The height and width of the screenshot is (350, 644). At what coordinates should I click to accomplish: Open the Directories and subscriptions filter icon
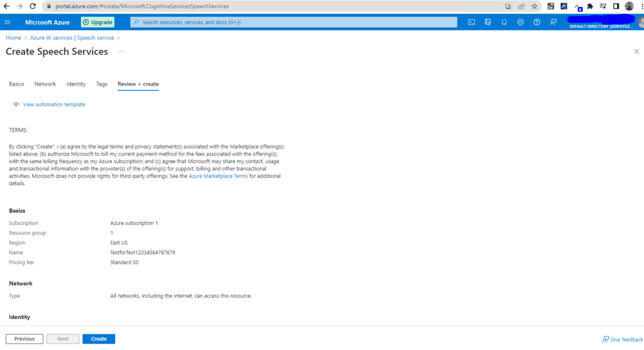488,22
